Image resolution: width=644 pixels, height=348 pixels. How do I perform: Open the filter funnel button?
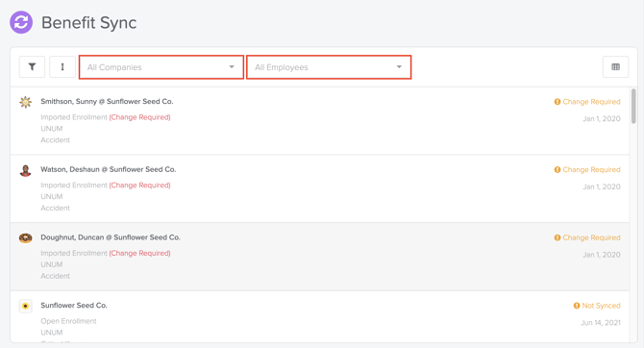tap(32, 67)
